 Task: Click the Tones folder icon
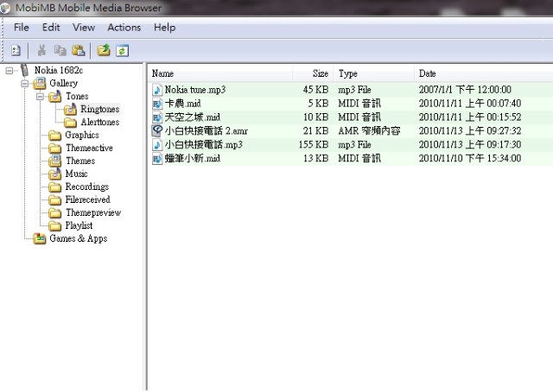tap(55, 96)
